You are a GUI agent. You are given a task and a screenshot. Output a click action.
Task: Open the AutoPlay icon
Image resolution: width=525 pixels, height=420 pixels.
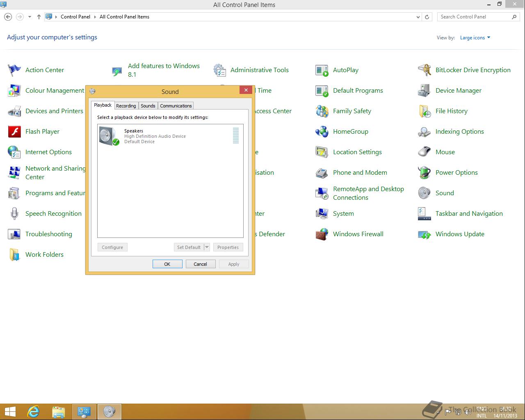coord(322,70)
